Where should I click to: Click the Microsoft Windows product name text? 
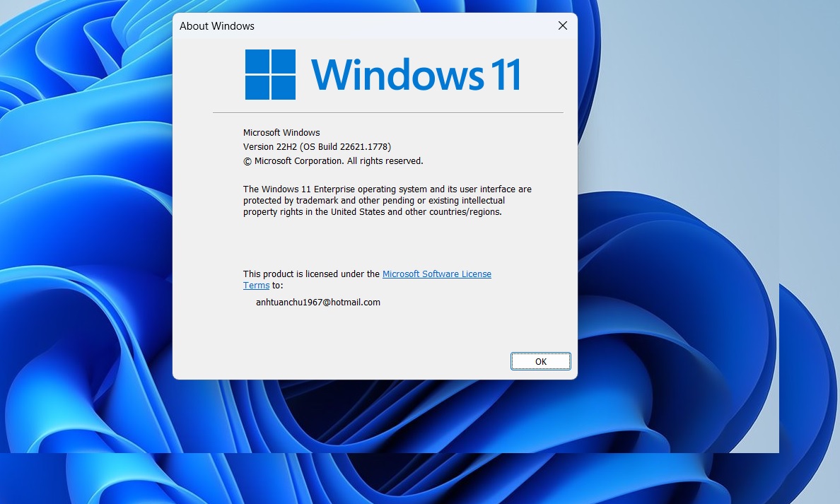point(281,132)
